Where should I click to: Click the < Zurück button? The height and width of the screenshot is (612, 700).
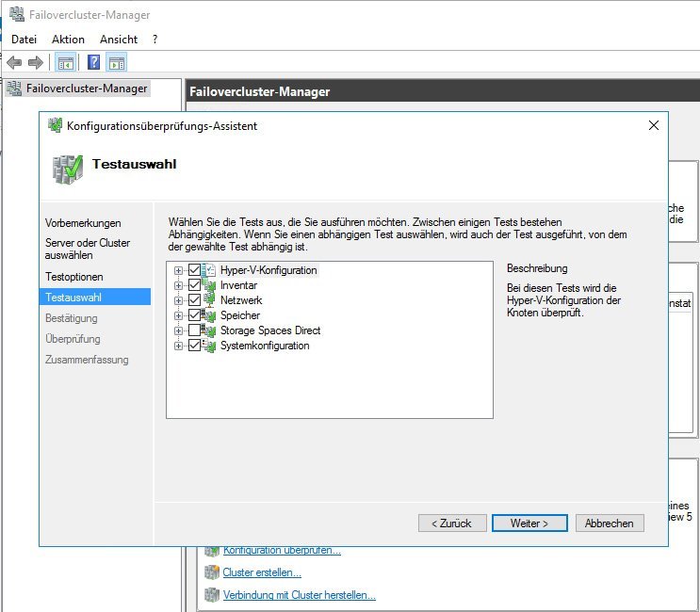[452, 523]
